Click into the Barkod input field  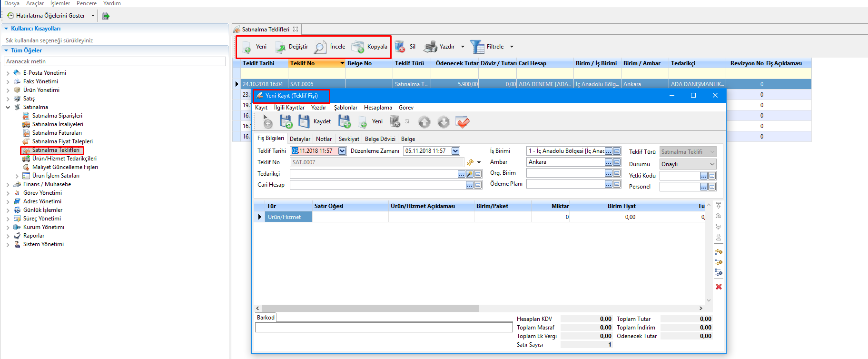384,327
